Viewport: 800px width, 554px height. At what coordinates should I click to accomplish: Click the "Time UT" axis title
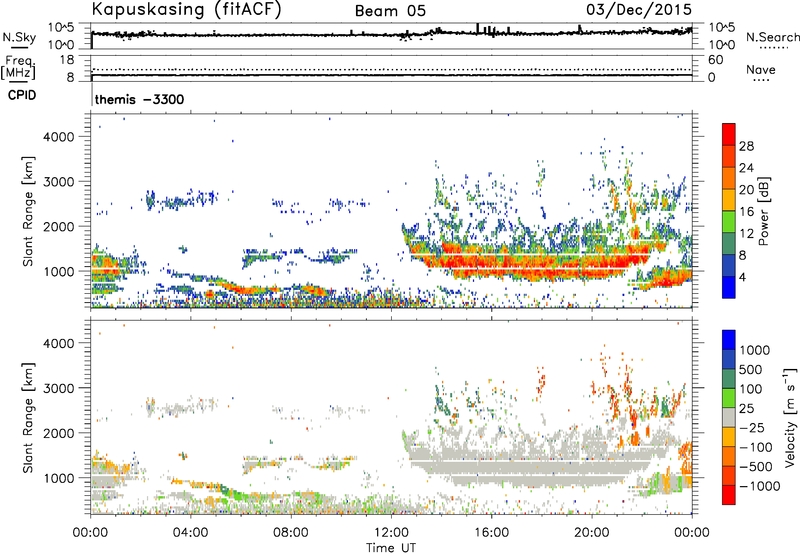[391, 548]
